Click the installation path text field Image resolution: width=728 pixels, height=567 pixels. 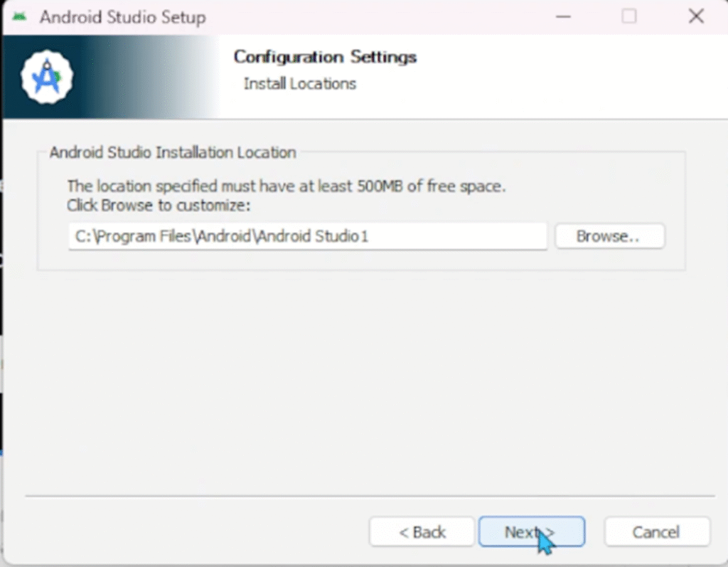307,237
